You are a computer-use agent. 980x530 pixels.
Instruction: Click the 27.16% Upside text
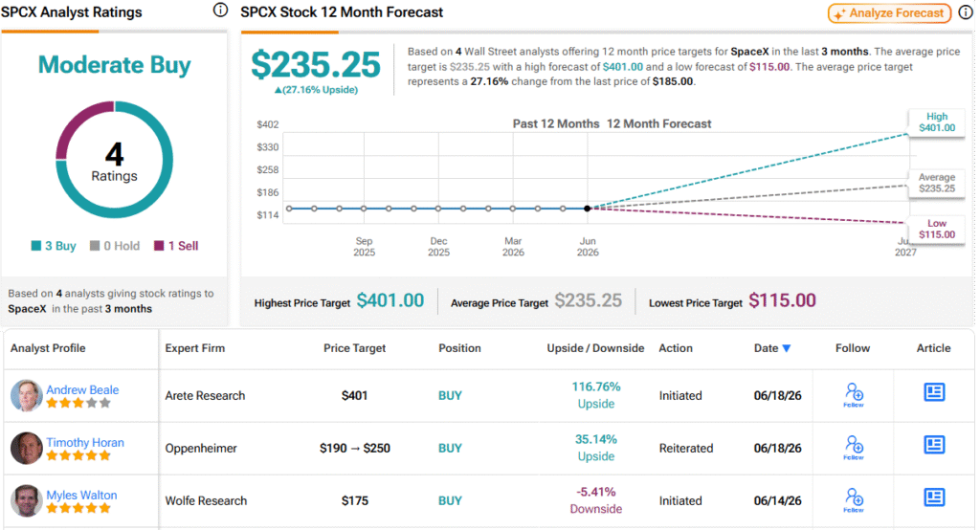pyautogui.click(x=316, y=90)
